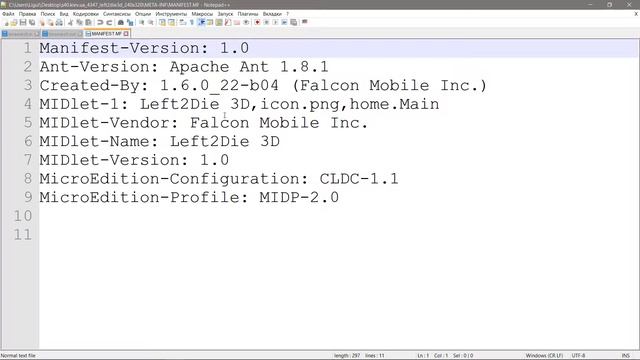Click the Zoom Out toolbar icon
Image resolution: width=640 pixels, height=360 pixels.
tap(151, 22)
